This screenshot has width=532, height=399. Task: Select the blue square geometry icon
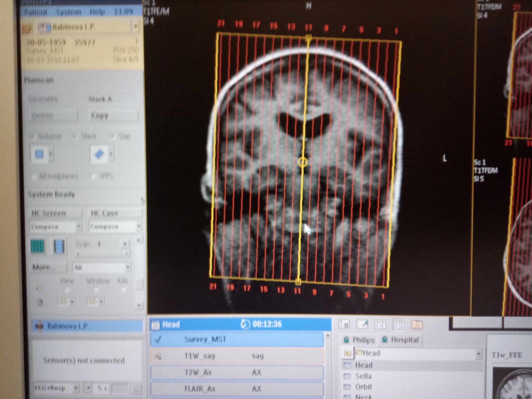(39, 154)
